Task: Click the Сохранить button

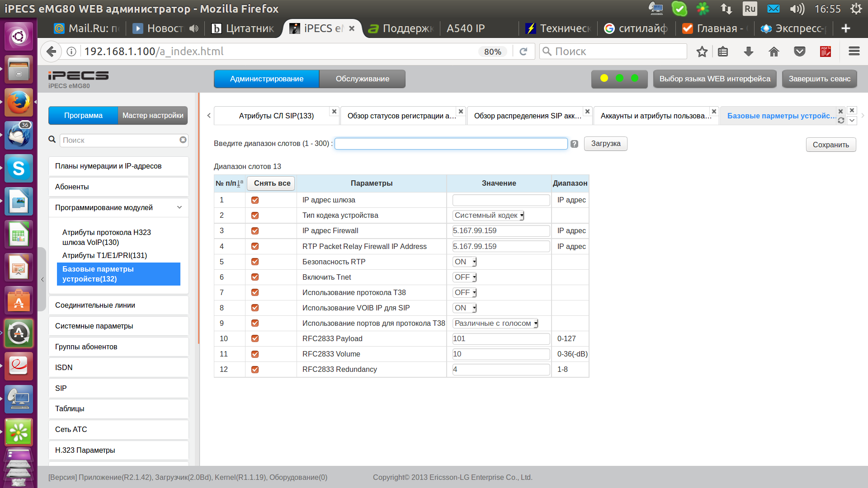Action: coord(830,145)
